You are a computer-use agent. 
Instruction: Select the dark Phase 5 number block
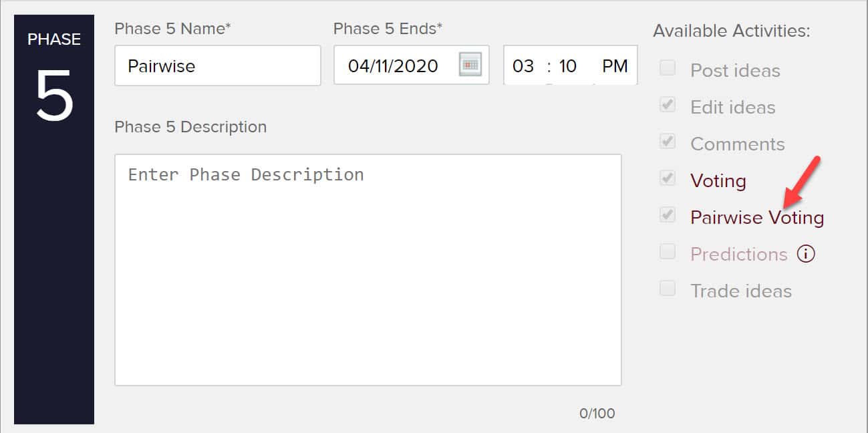54,219
